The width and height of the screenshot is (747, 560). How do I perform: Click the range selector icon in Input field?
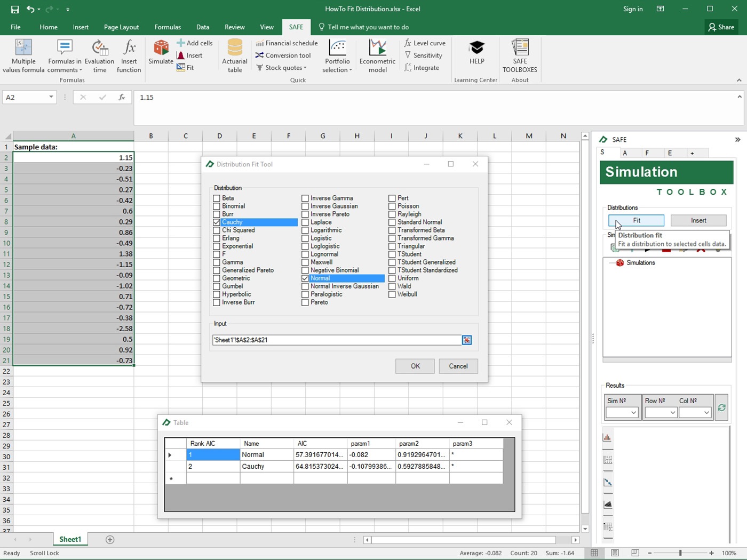467,340
